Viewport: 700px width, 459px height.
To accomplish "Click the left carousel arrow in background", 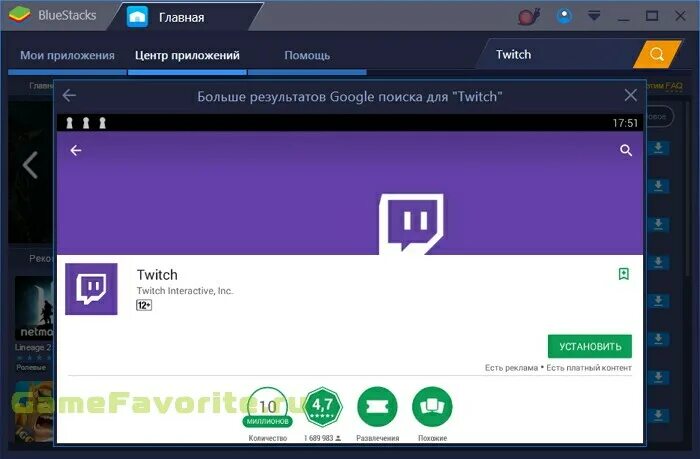I will click(x=30, y=165).
